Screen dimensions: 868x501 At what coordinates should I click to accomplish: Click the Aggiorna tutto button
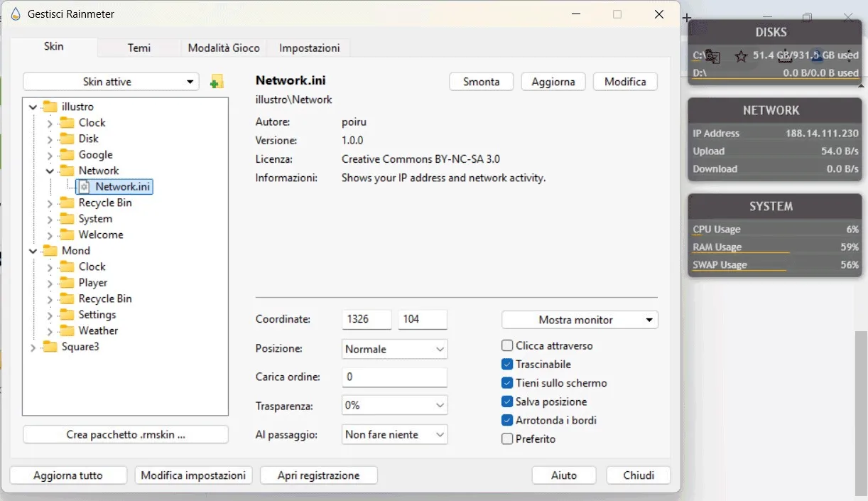68,475
